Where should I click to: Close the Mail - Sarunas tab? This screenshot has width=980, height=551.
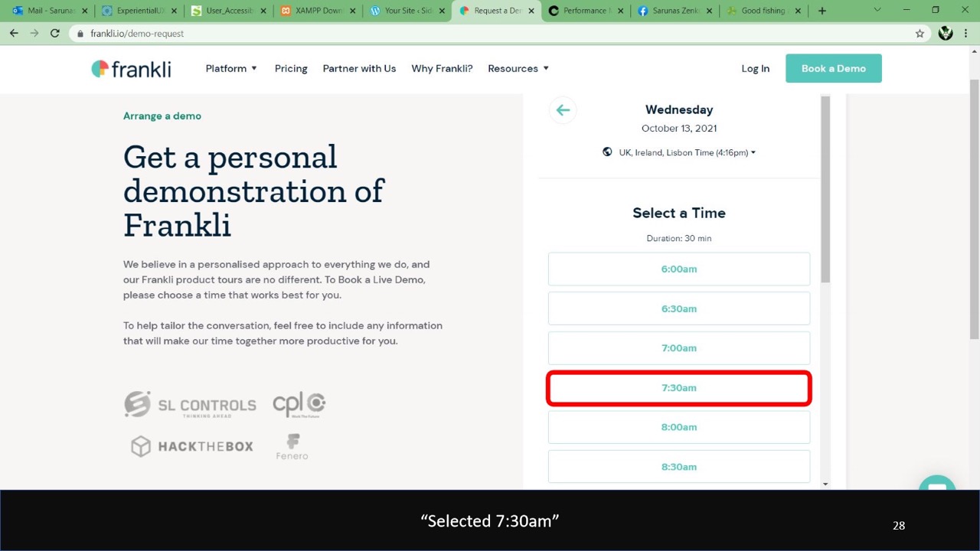(85, 11)
